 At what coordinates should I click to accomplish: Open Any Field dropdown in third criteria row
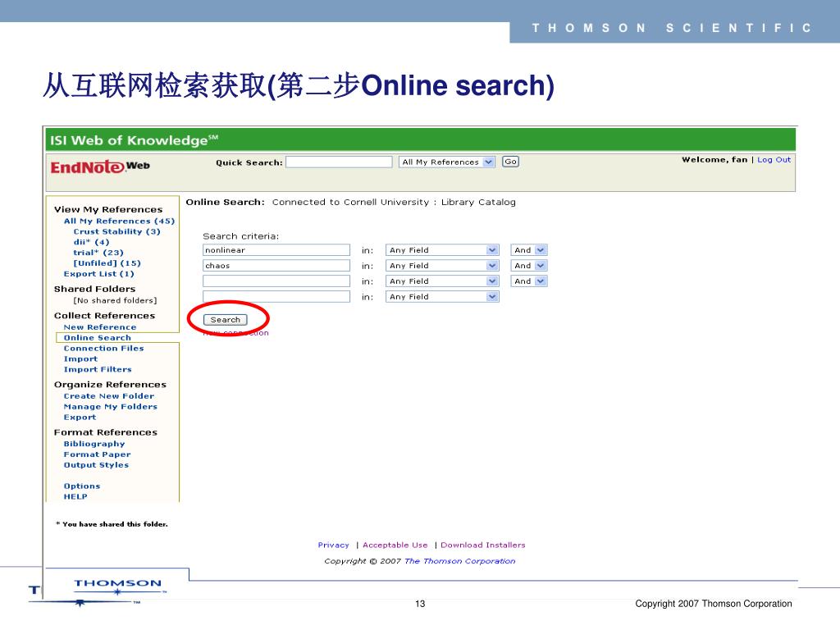442,281
